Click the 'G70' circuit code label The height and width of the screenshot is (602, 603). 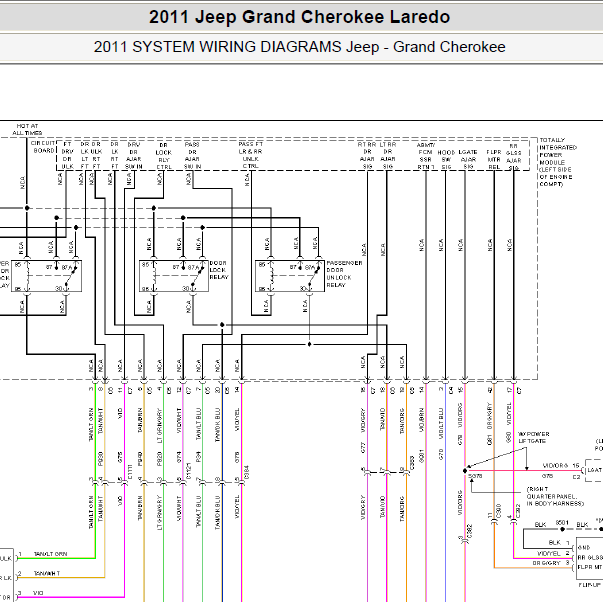(x=441, y=454)
